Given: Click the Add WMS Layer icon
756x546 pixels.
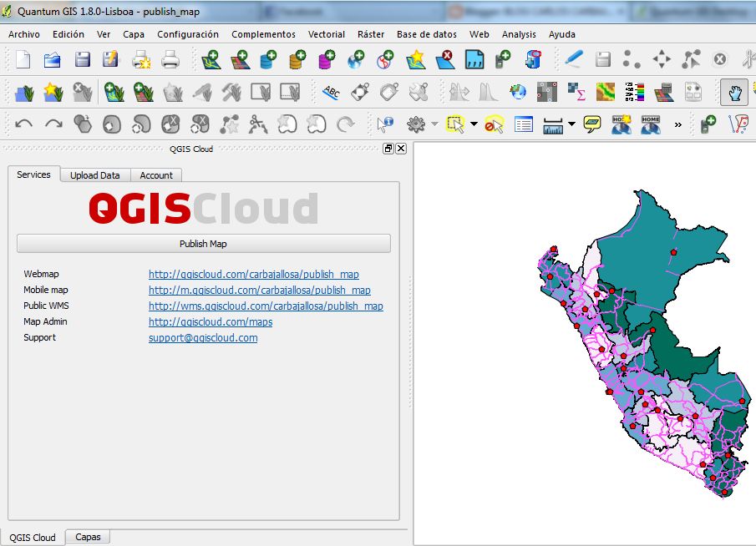Looking at the screenshot, I should (x=354, y=59).
